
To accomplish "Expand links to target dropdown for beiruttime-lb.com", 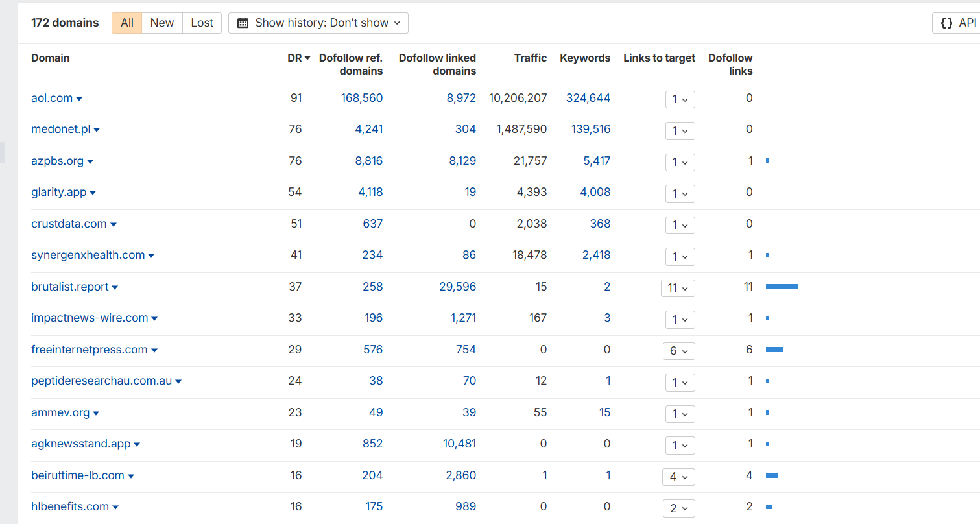I will tap(679, 477).
